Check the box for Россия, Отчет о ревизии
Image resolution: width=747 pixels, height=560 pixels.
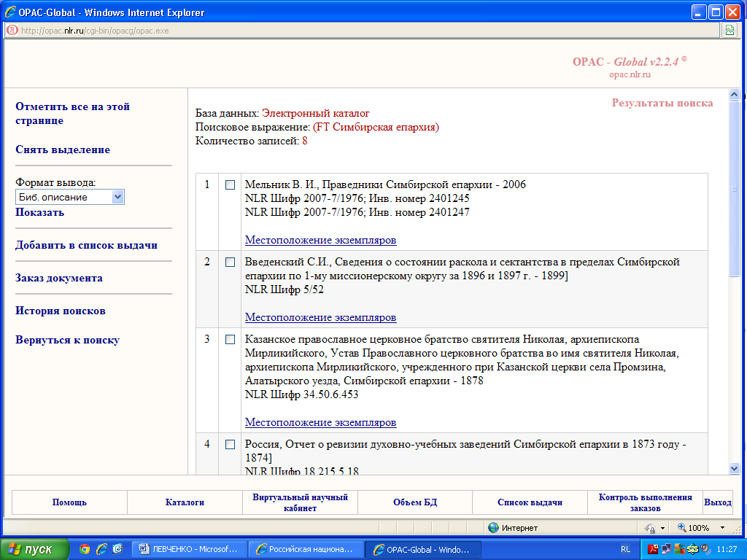230,444
